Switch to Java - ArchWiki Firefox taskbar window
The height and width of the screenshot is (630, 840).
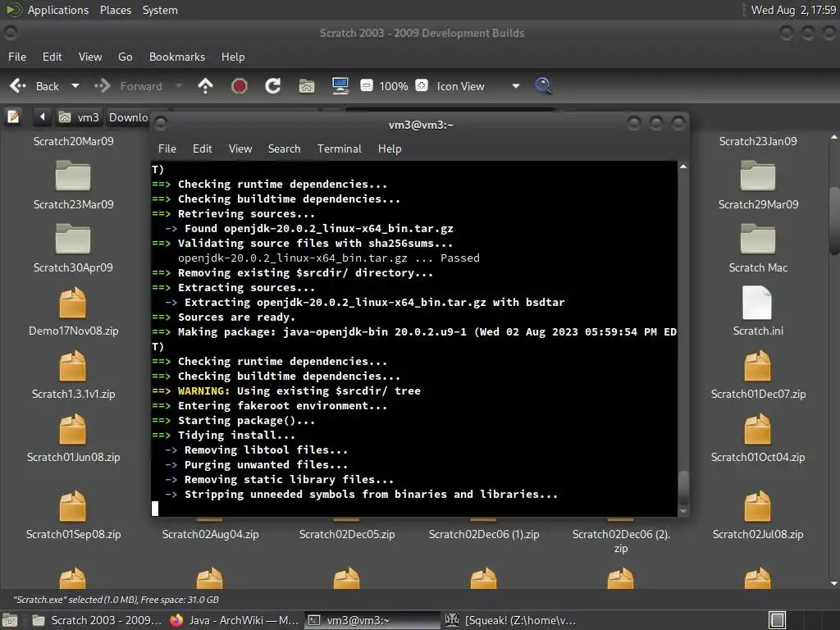click(234, 620)
